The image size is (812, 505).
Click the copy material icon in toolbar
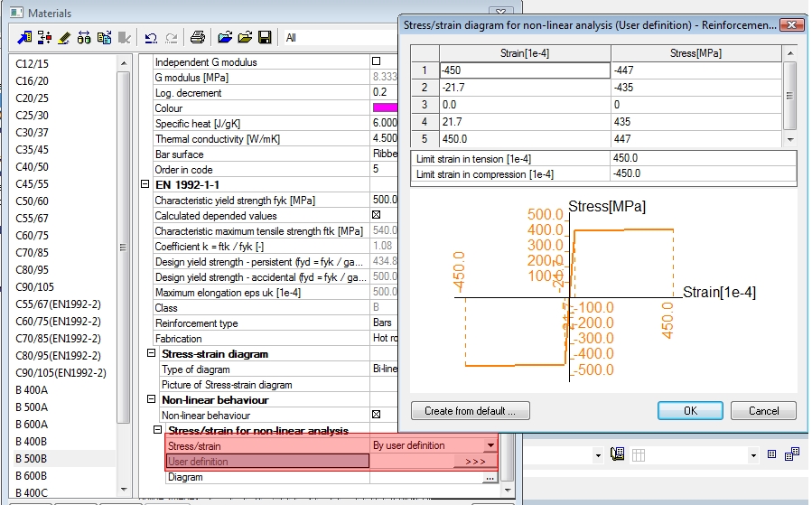coord(104,38)
